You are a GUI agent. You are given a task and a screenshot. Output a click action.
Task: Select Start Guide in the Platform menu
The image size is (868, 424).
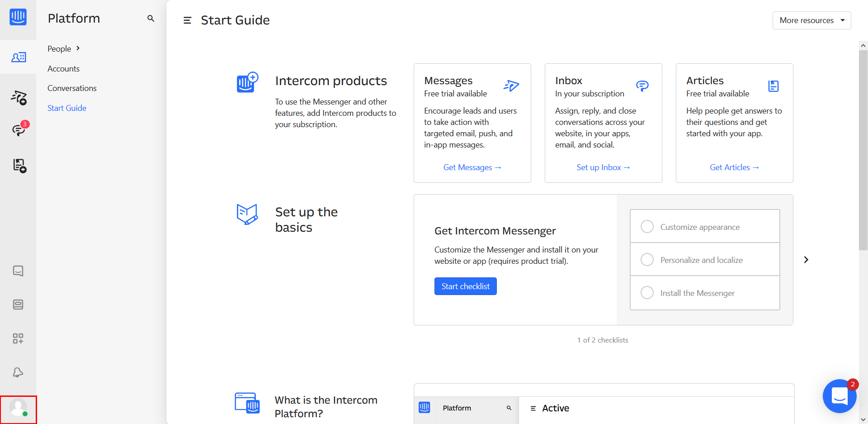pyautogui.click(x=67, y=108)
